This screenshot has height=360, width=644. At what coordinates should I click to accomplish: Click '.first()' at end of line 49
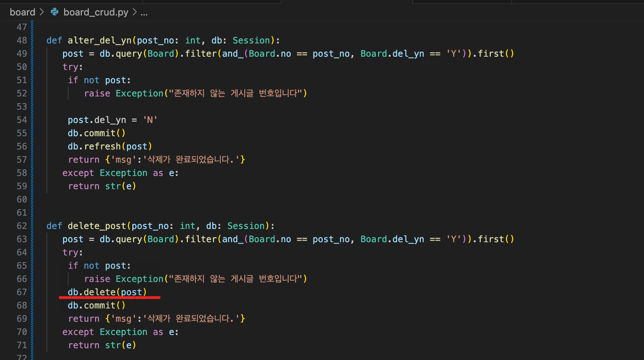click(x=493, y=54)
